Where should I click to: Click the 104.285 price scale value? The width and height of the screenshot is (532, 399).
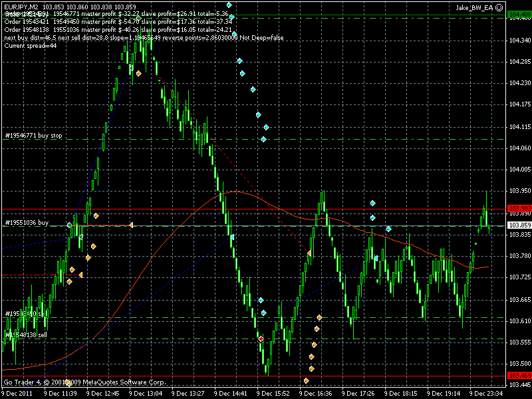pyautogui.click(x=518, y=61)
